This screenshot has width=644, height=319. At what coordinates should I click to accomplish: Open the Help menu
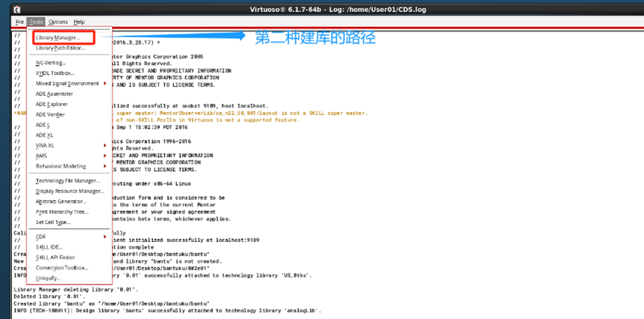tap(79, 22)
